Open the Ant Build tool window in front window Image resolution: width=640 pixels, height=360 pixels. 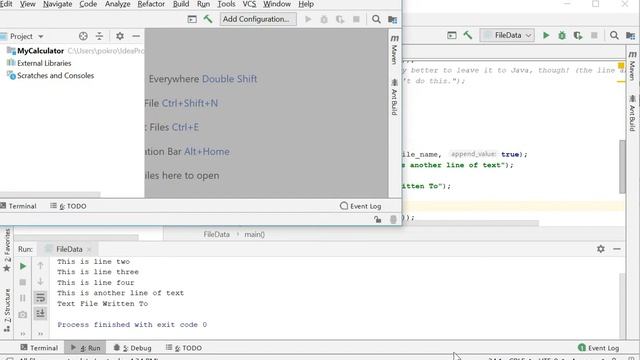[394, 97]
